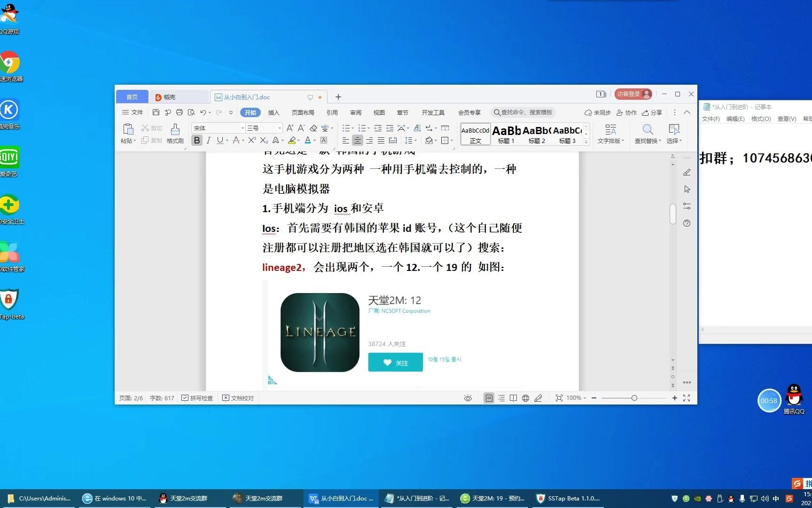Click 关注 button in document image

point(395,363)
